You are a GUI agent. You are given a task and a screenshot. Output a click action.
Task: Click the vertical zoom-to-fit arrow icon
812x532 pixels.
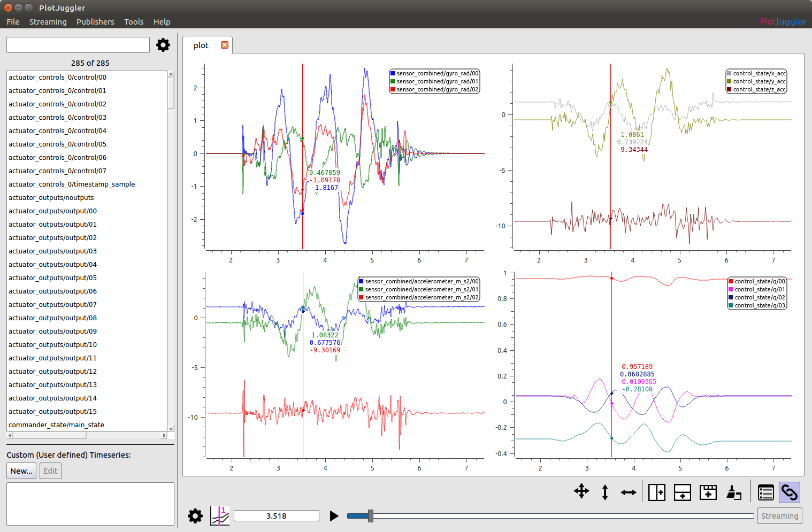pos(605,492)
